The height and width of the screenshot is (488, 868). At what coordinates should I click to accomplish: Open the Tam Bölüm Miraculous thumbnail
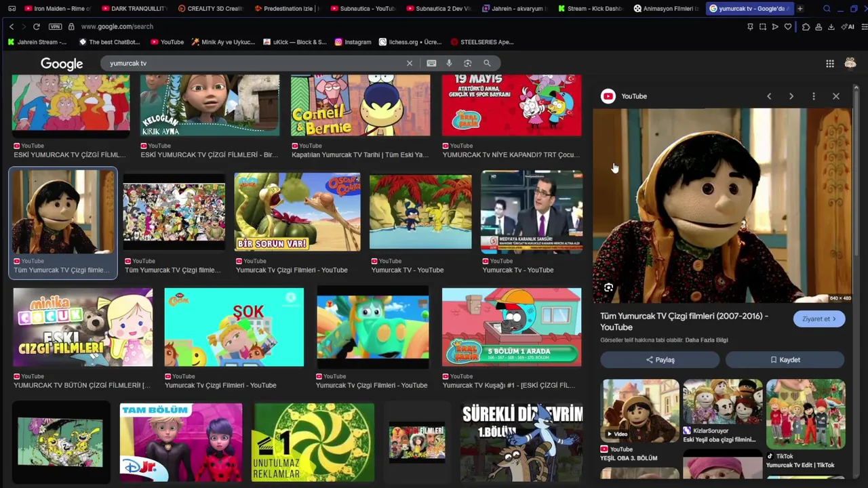tap(180, 443)
